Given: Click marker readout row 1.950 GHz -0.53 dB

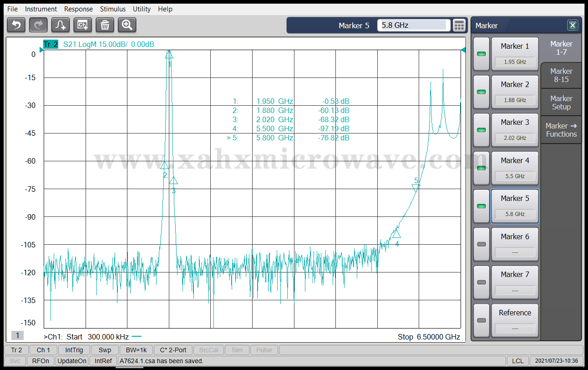Looking at the screenshot, I should tap(291, 101).
